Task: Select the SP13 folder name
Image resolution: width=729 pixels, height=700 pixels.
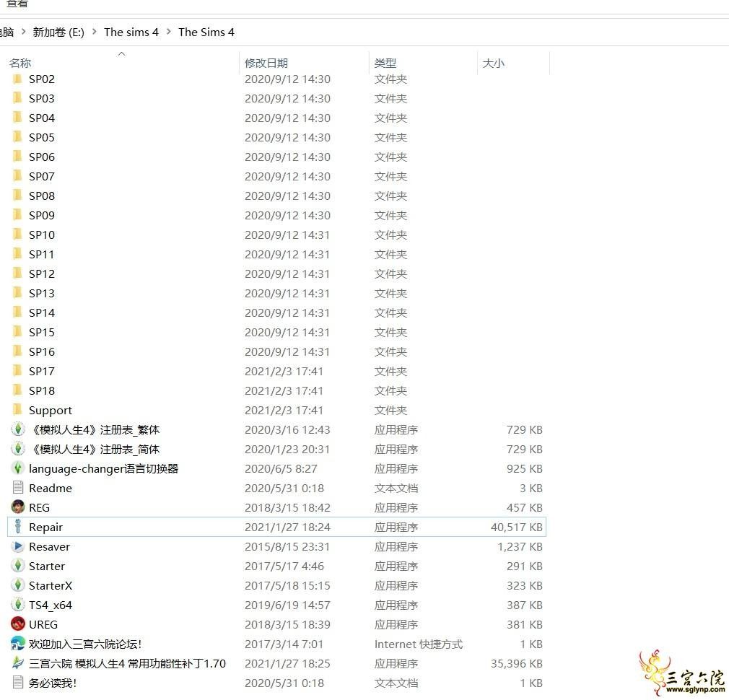Action: click(42, 294)
